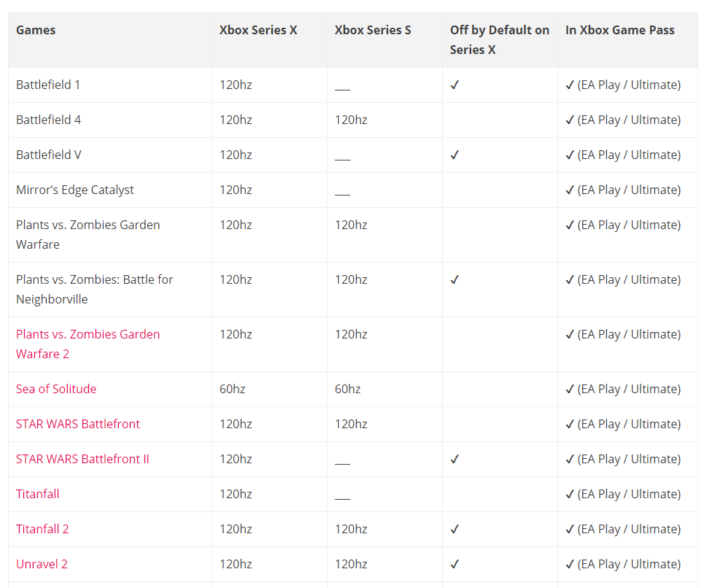704x588 pixels.
Task: Click the Mirror's Edge Catalyst game name
Action: click(75, 190)
